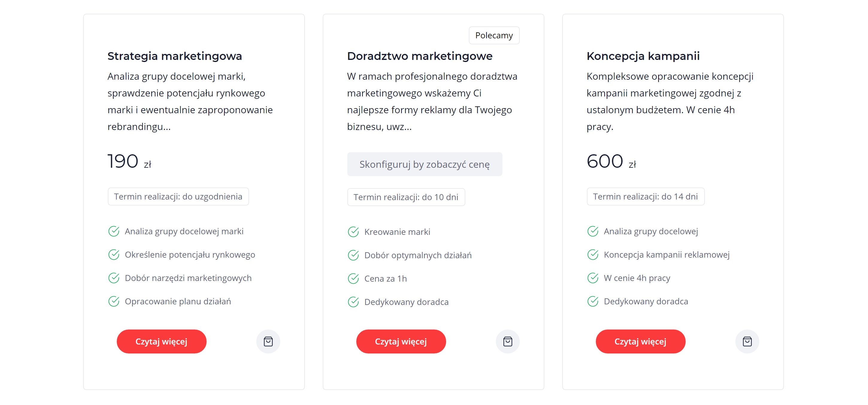The image size is (868, 405).
Task: Open the Strategia marketingowa title link
Action: pos(175,56)
